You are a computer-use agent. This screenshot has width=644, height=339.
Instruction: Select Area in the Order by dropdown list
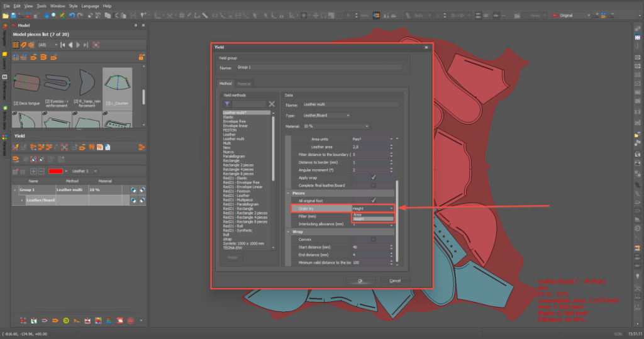tap(357, 214)
